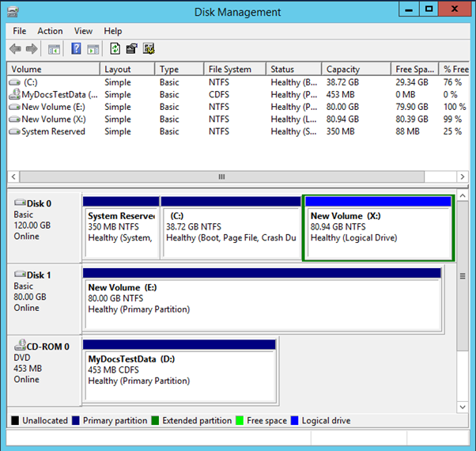This screenshot has height=451, width=476.
Task: Sort by the Status column header
Action: (x=293, y=70)
